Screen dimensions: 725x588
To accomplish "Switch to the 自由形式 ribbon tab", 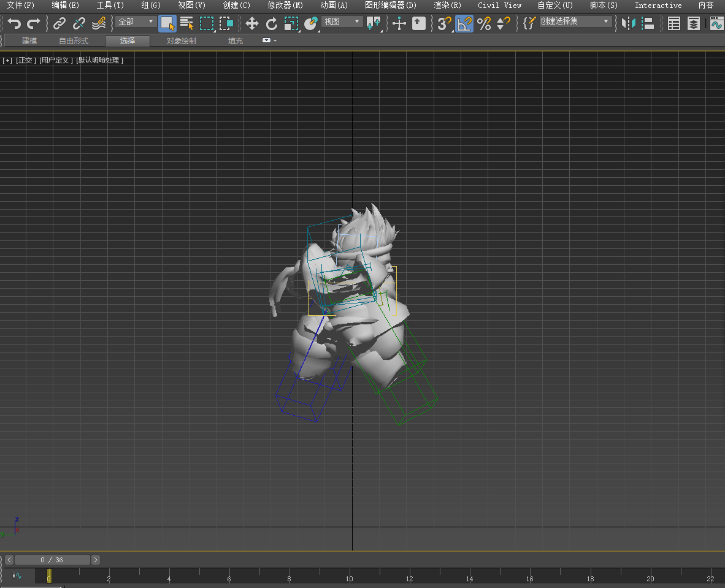I will (74, 41).
